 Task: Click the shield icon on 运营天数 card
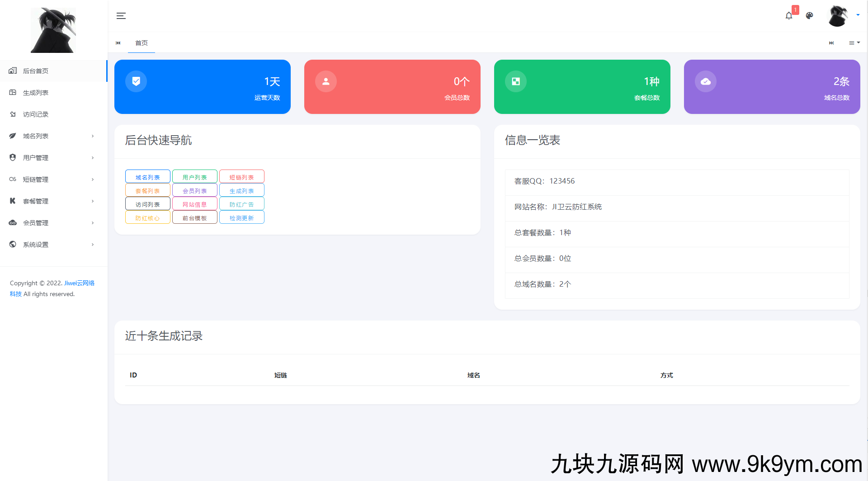[136, 81]
